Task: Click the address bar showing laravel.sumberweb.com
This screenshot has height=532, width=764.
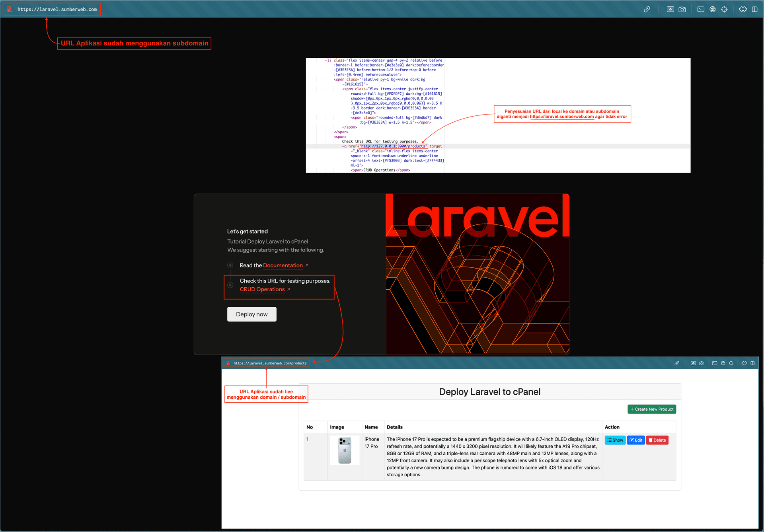Action: 57,9
